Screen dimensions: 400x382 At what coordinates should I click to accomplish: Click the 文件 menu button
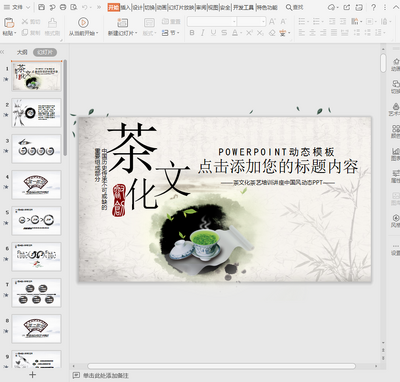point(14,7)
